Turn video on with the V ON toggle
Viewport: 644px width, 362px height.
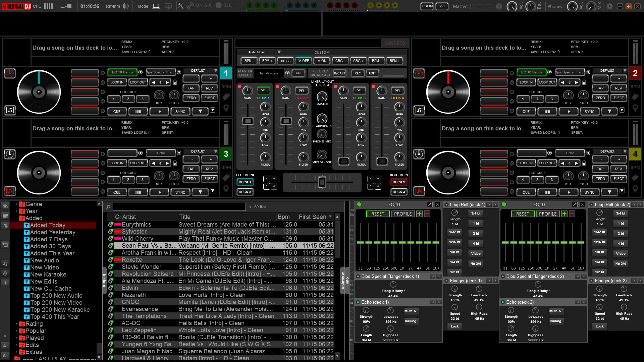[x=321, y=61]
